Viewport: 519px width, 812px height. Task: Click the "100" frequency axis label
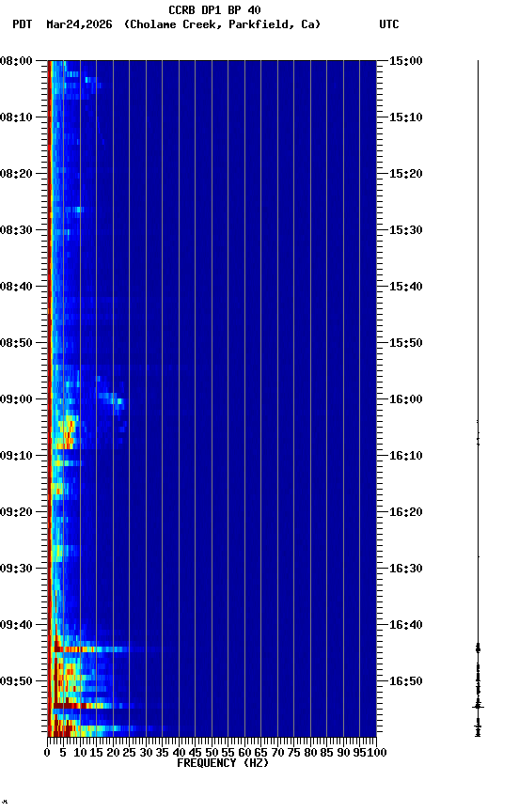[x=378, y=753]
